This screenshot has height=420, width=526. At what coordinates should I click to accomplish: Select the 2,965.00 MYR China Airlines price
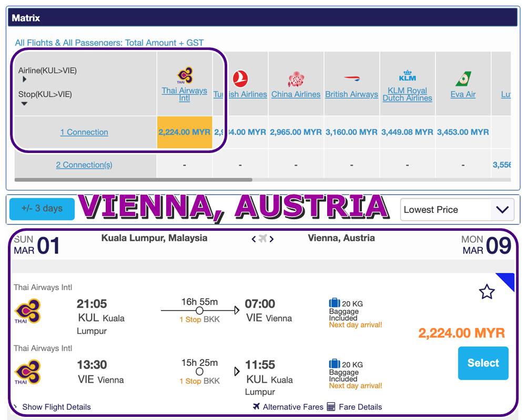pyautogui.click(x=296, y=132)
